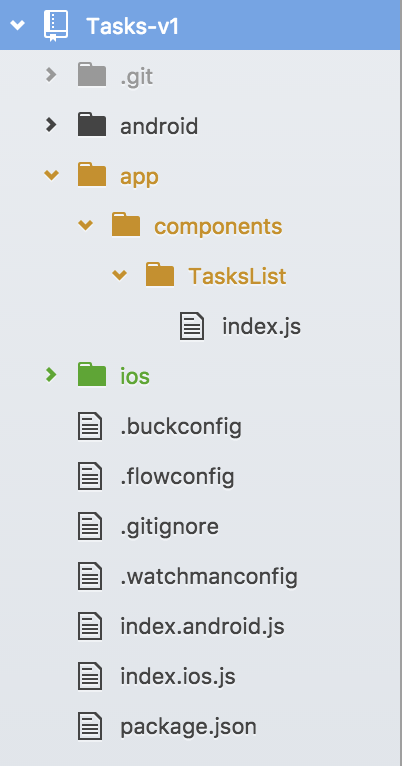The height and width of the screenshot is (766, 402).
Task: Click the file icon beside package.json
Action: 90,726
